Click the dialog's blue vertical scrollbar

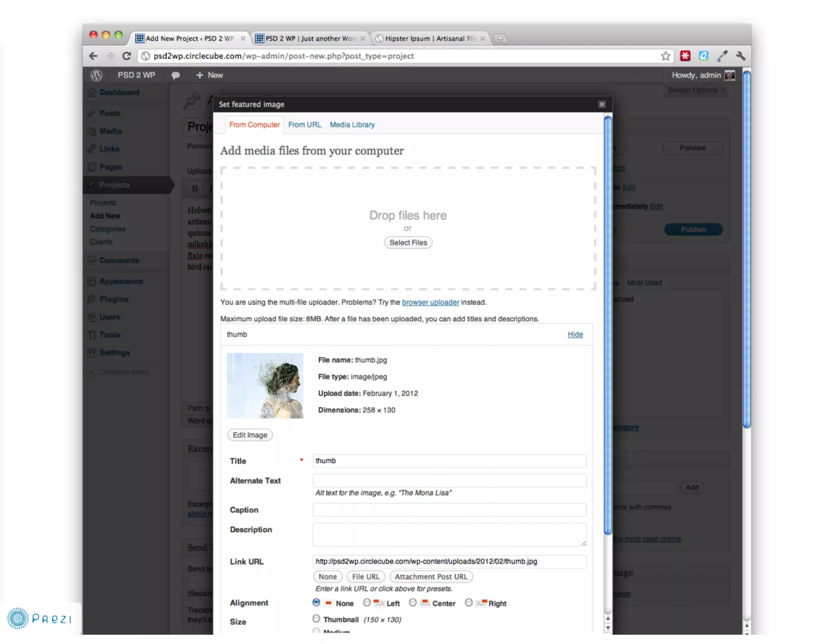[x=608, y=325]
